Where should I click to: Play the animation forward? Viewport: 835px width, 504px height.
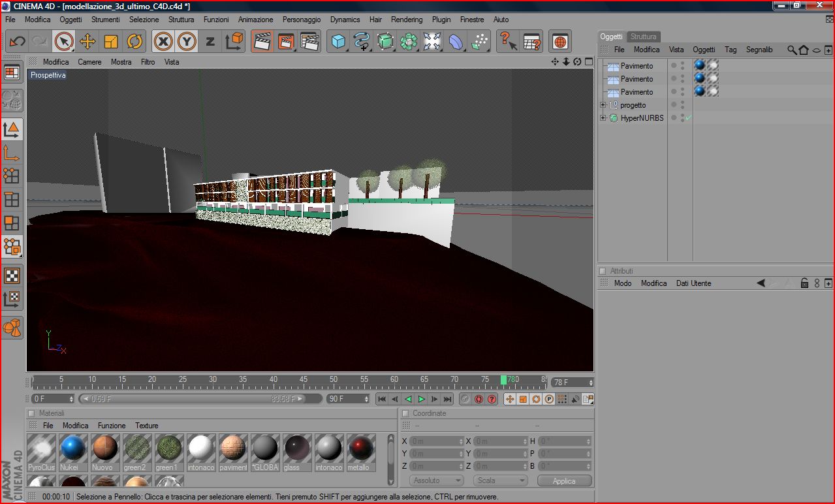click(421, 399)
